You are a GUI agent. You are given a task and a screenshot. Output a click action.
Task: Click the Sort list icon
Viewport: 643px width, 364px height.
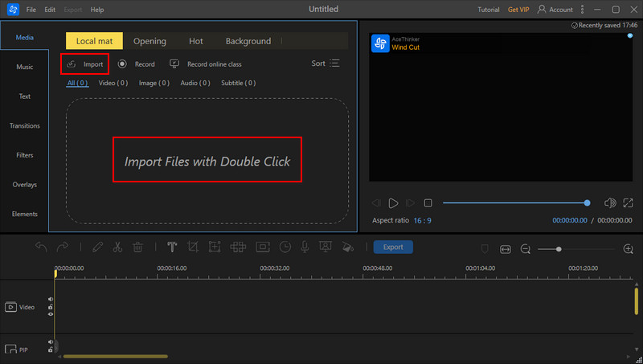(x=334, y=63)
